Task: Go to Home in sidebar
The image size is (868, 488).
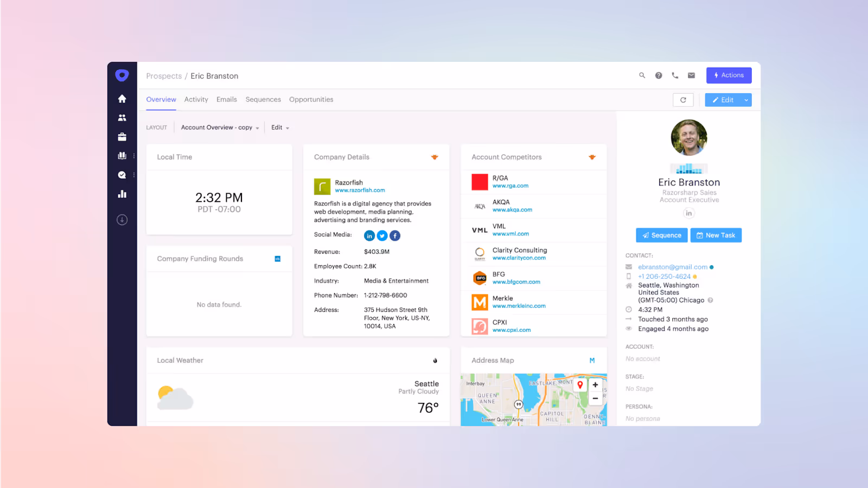Action: [x=122, y=99]
